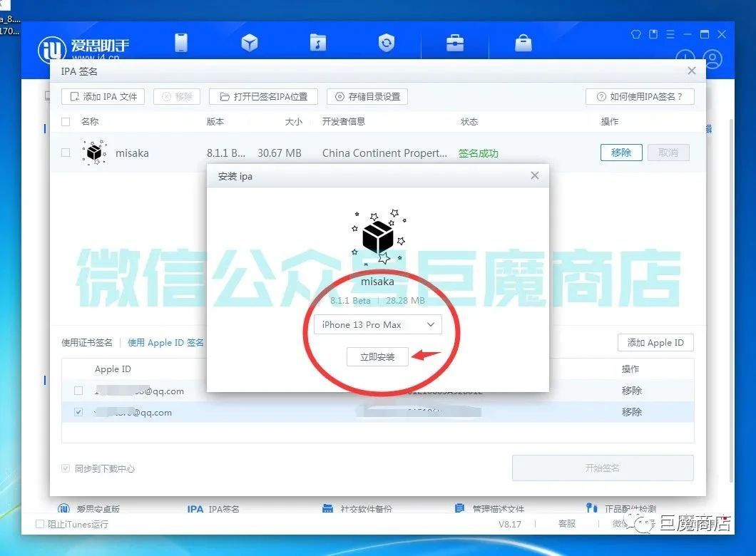
Task: Open the flash and jailbreak shield icon
Action: (x=386, y=43)
